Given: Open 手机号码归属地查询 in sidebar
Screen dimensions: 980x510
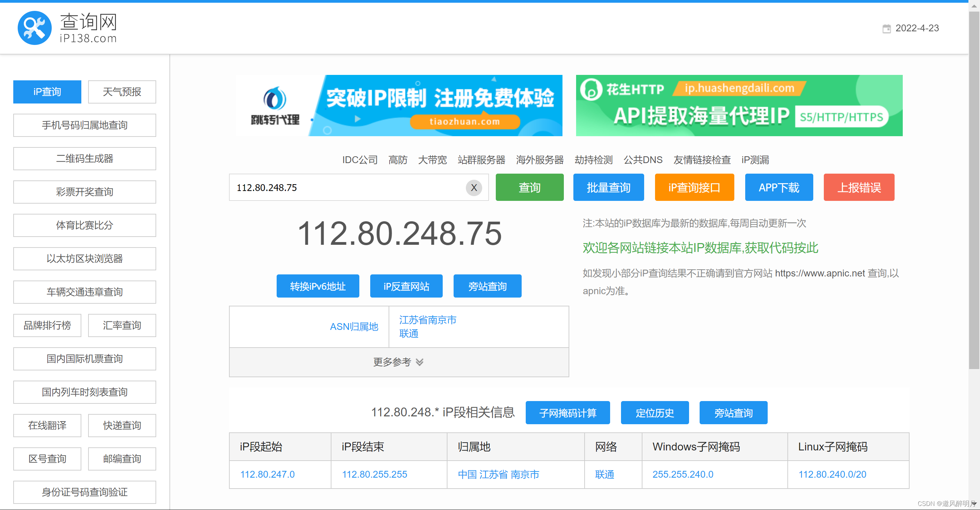Looking at the screenshot, I should [84, 125].
